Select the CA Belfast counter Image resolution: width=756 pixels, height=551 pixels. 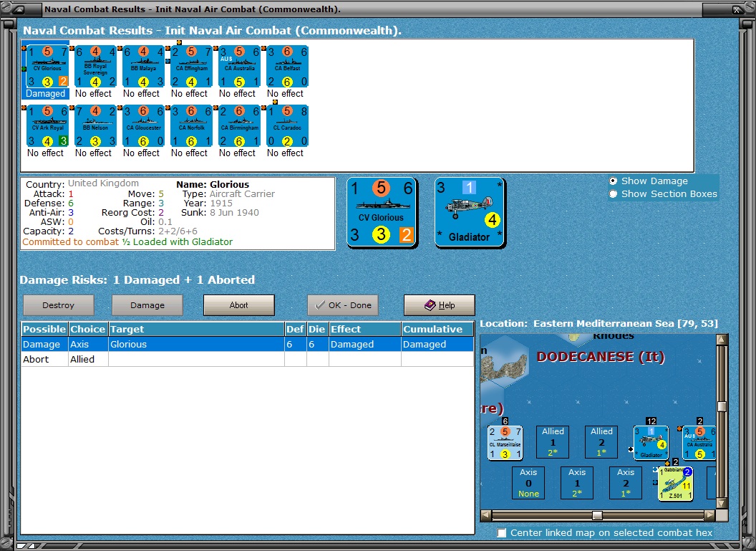tap(287, 67)
